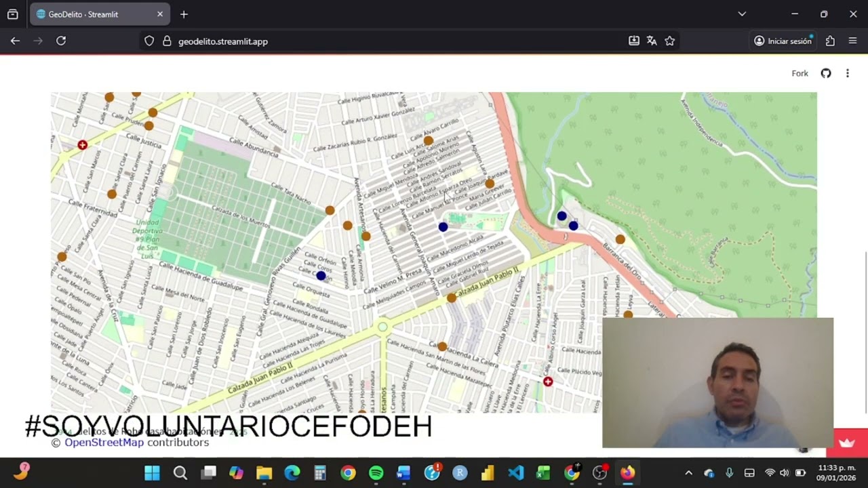Open Spotify from taskbar

click(376, 472)
